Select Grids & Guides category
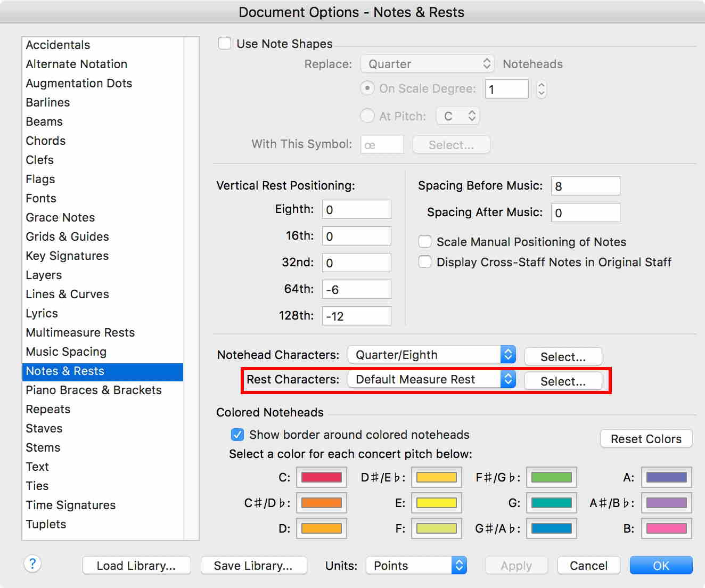705x588 pixels. pyautogui.click(x=103, y=236)
